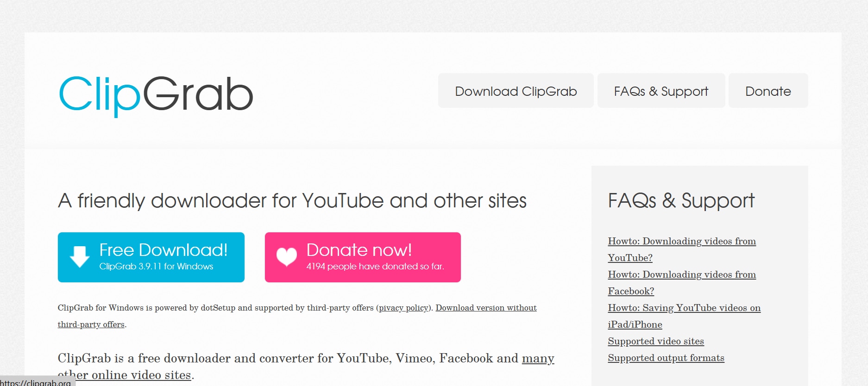The height and width of the screenshot is (386, 868).
Task: Click the white heart donate icon
Action: tap(287, 256)
